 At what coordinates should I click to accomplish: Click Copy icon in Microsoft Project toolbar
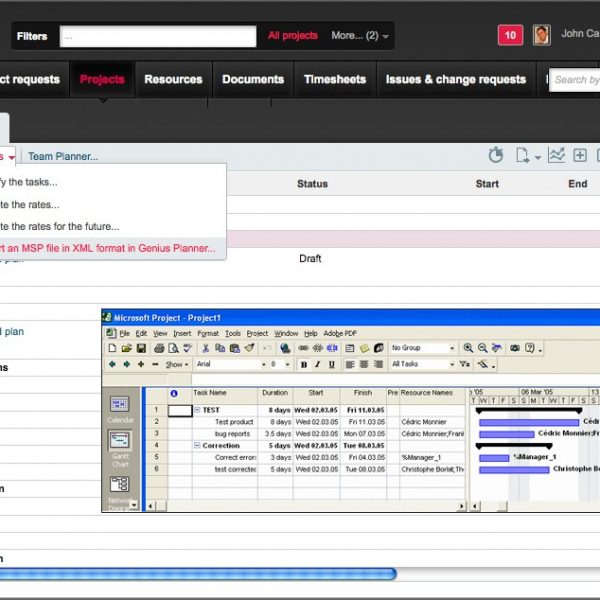[x=220, y=348]
